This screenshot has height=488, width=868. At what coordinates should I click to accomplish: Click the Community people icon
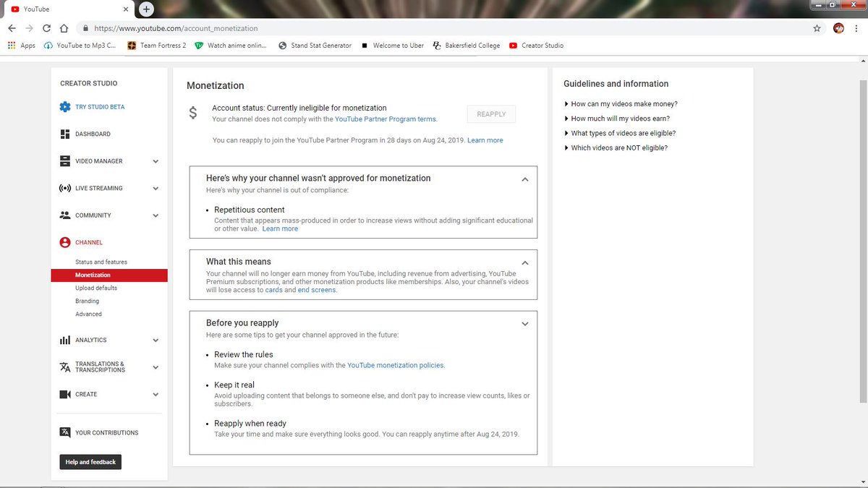(65, 215)
